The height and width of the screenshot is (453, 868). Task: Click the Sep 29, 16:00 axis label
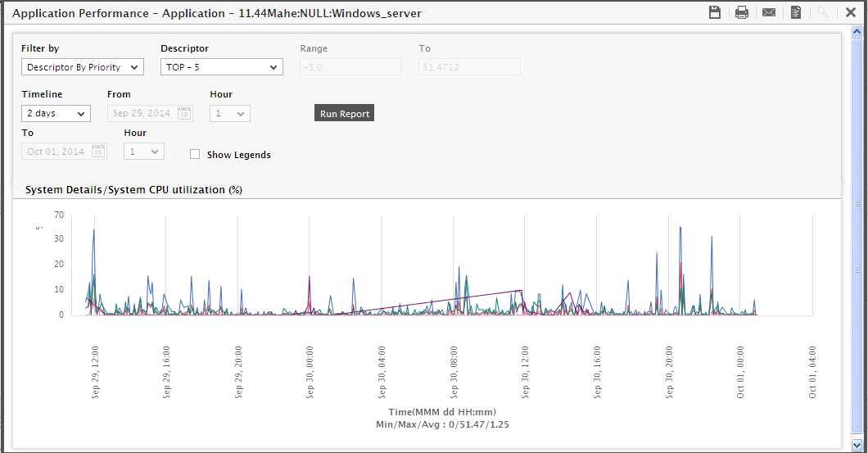pyautogui.click(x=166, y=372)
